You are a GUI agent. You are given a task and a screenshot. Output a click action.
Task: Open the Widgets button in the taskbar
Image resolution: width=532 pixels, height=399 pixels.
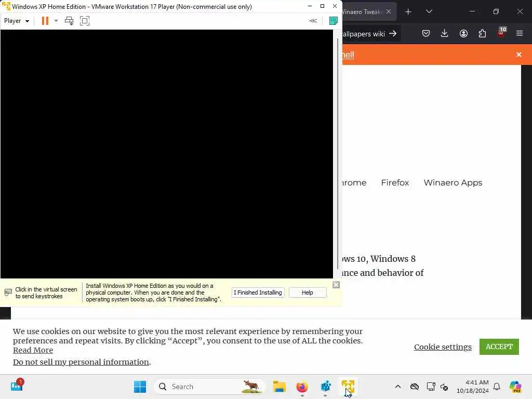tap(17, 386)
